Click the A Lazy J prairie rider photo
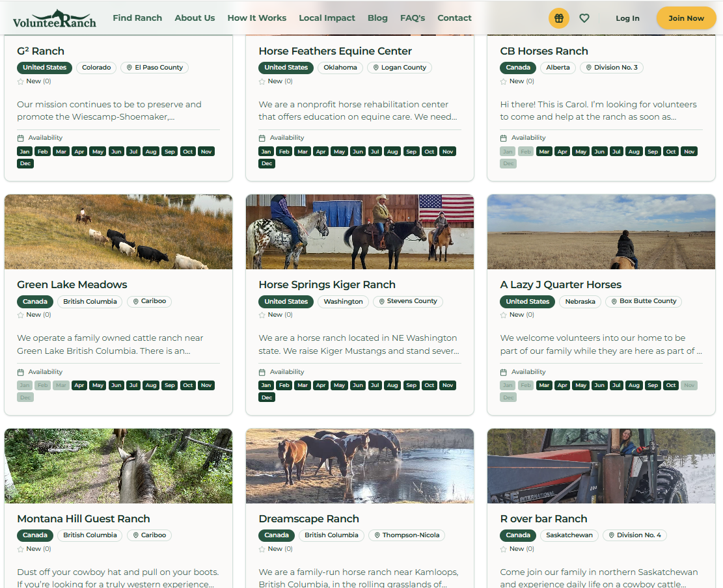Image resolution: width=723 pixels, height=588 pixels. (601, 232)
